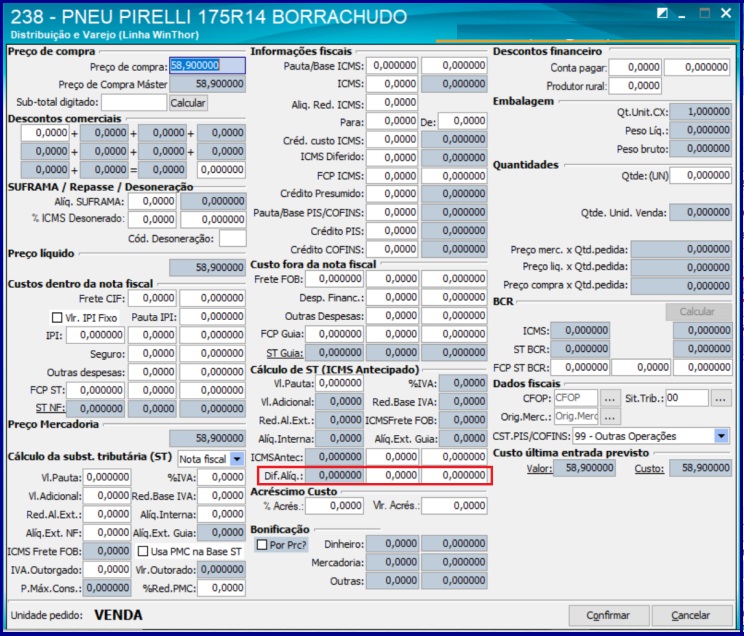The width and height of the screenshot is (744, 636).
Task: Click FCP ICMS percentage field
Action: pos(392,176)
